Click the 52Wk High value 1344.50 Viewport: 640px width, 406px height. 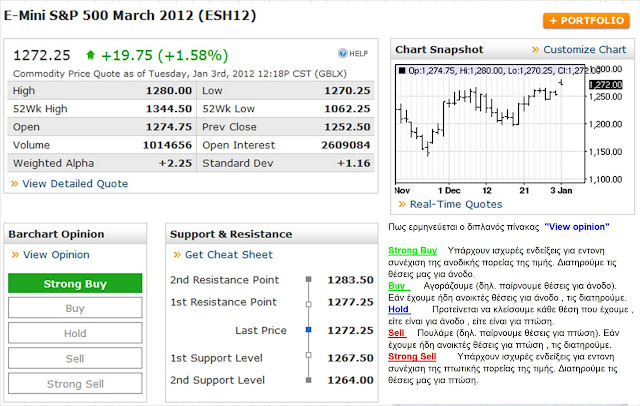[x=169, y=109]
